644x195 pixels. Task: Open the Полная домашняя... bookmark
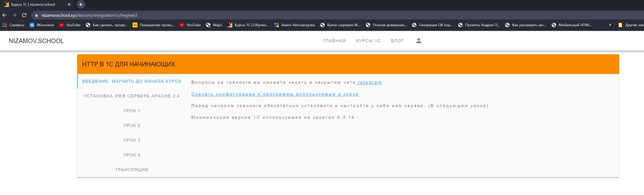click(386, 25)
